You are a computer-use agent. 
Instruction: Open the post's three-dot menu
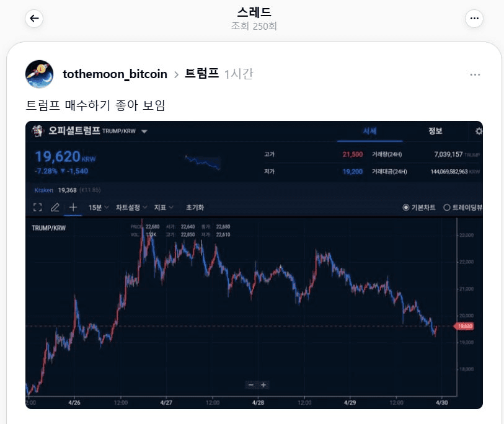point(475,74)
